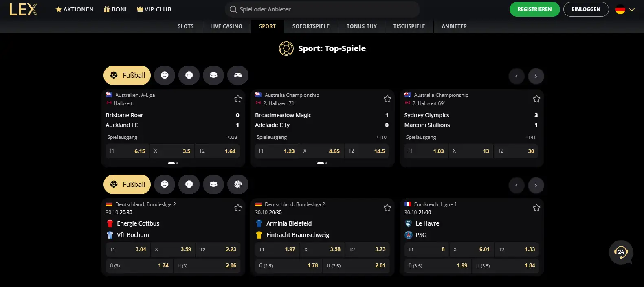Image resolution: width=644 pixels, height=287 pixels.
Task: Click the EINLOGGEN button
Action: click(x=586, y=9)
